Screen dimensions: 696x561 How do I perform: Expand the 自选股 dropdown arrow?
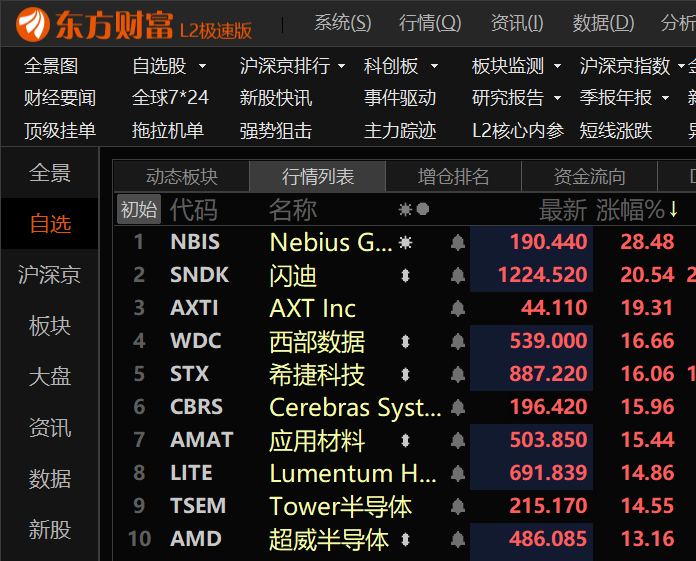[x=202, y=67]
